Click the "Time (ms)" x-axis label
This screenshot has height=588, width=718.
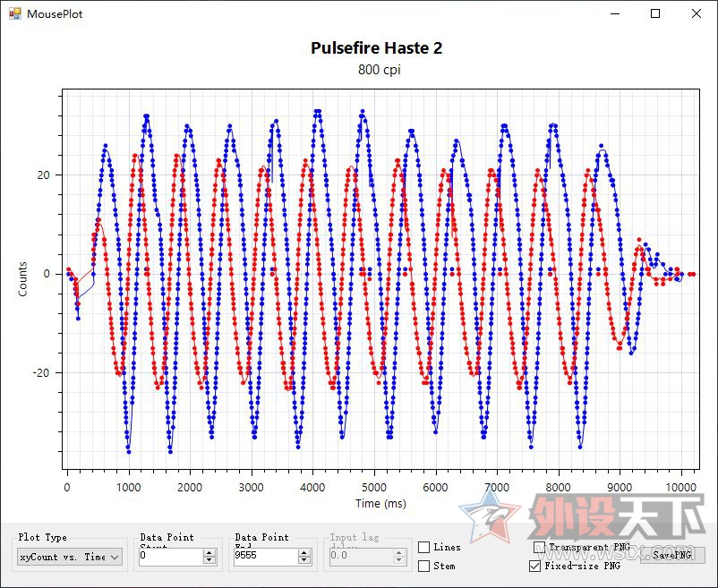coord(380,503)
